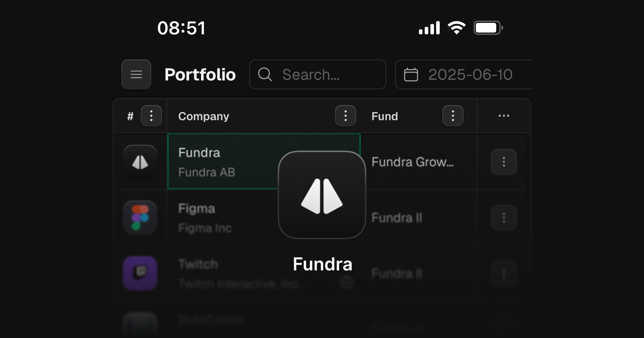Open the more columns ellipsis icon
This screenshot has width=644, height=338.
[504, 116]
